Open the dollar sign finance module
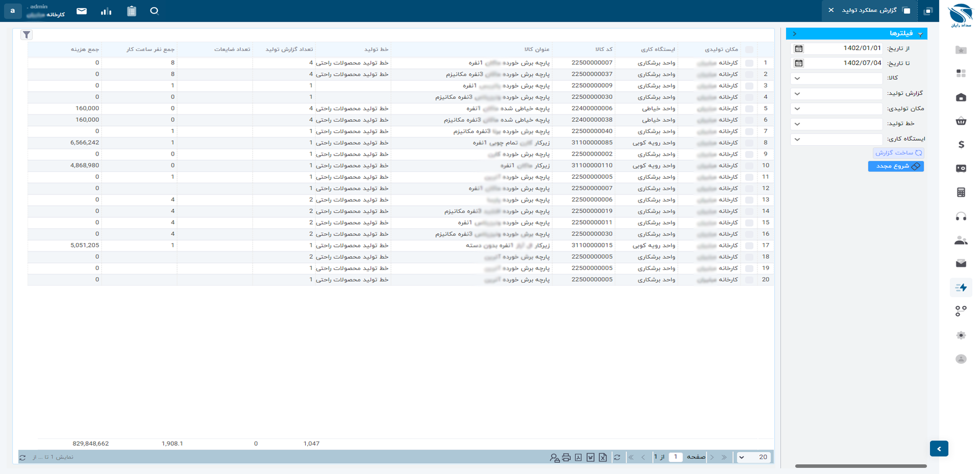This screenshot has width=980, height=474. (x=961, y=145)
